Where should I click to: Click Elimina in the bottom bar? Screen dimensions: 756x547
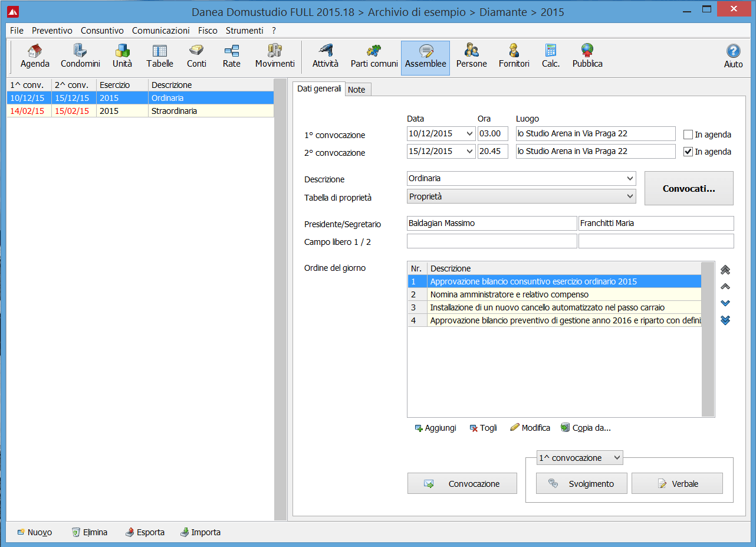point(89,532)
